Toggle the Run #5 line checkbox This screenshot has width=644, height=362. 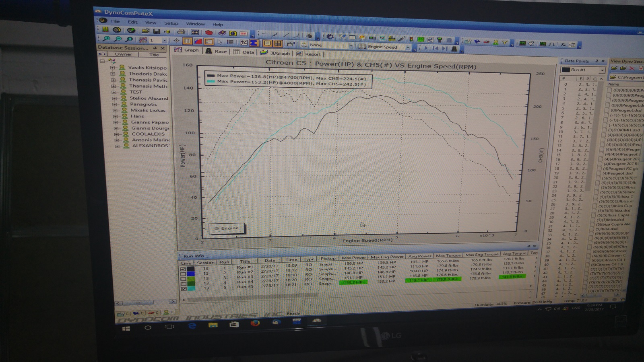pyautogui.click(x=184, y=288)
